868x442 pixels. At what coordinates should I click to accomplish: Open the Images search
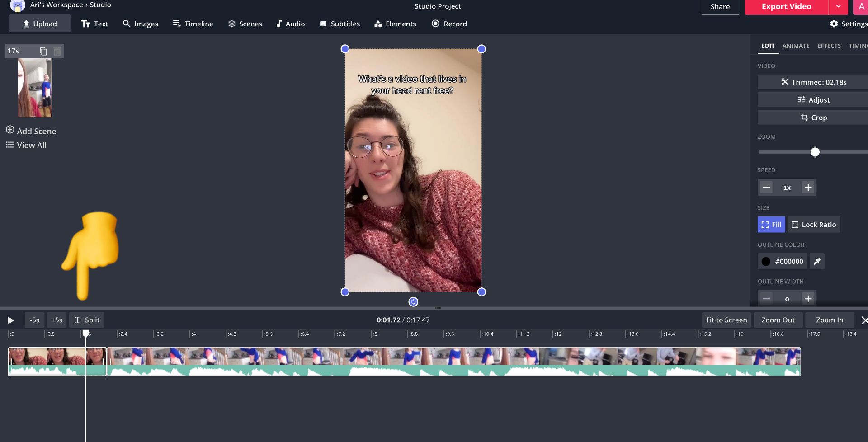(140, 24)
